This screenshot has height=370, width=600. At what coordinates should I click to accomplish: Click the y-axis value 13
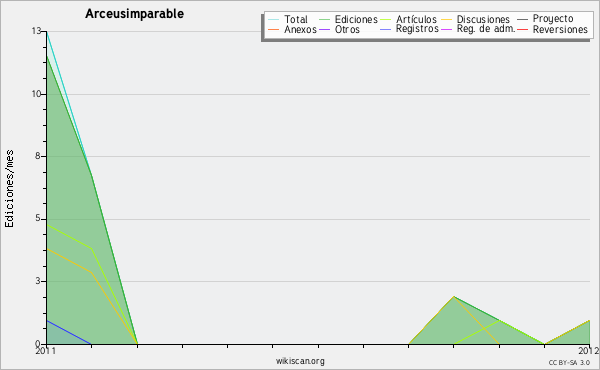[36, 31]
